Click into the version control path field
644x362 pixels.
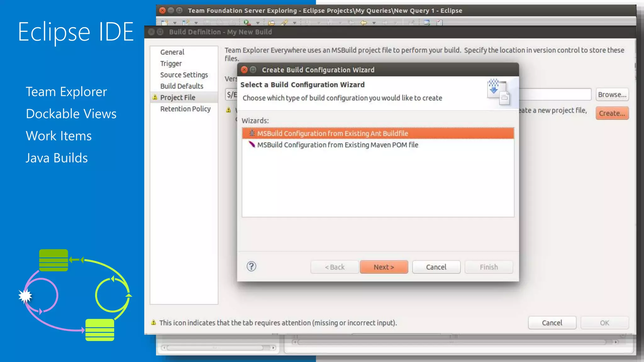[555, 94]
